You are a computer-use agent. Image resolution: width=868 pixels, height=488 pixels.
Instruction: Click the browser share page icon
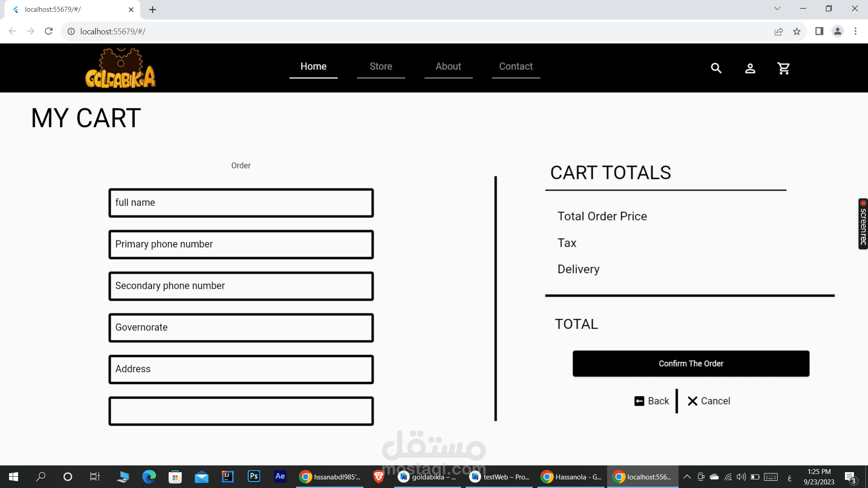point(778,31)
